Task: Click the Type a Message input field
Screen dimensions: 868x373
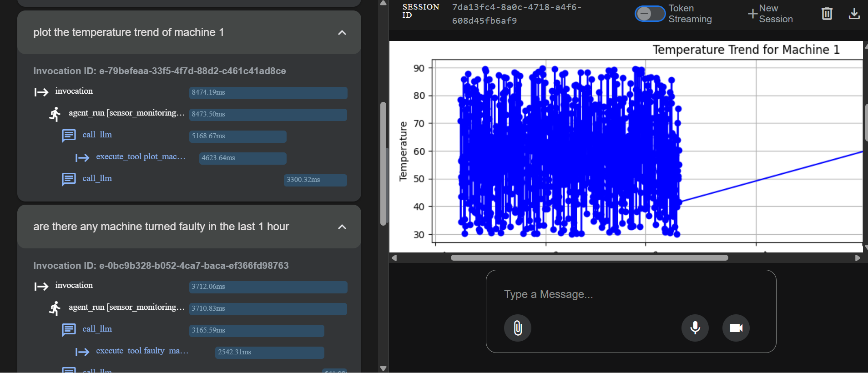Action: 631,294
